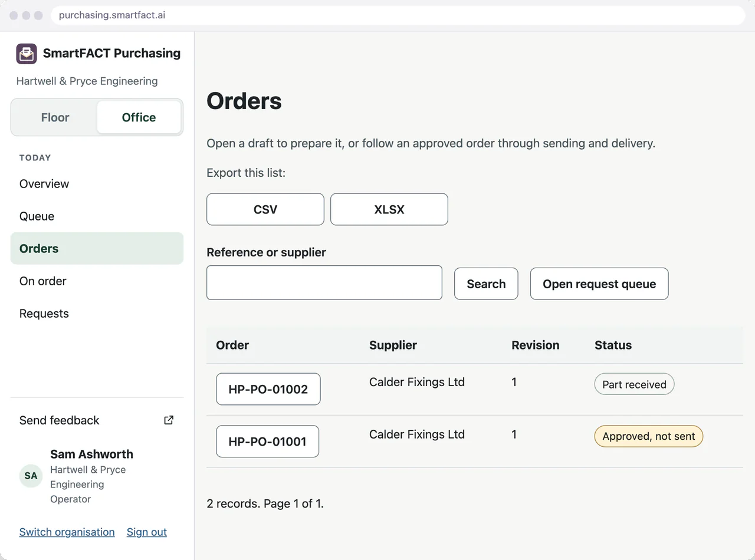
Task: Click the external link icon beside Send feedback
Action: pos(169,420)
